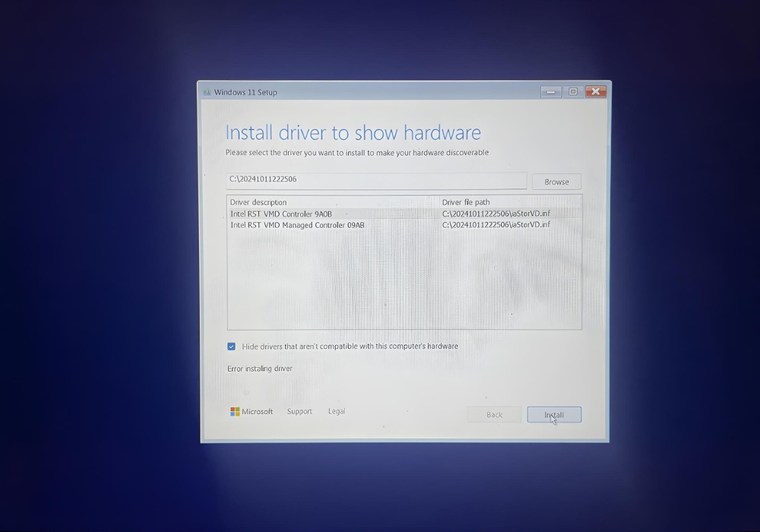Click the Error installing driver message
The height and width of the screenshot is (532, 760).
[260, 369]
